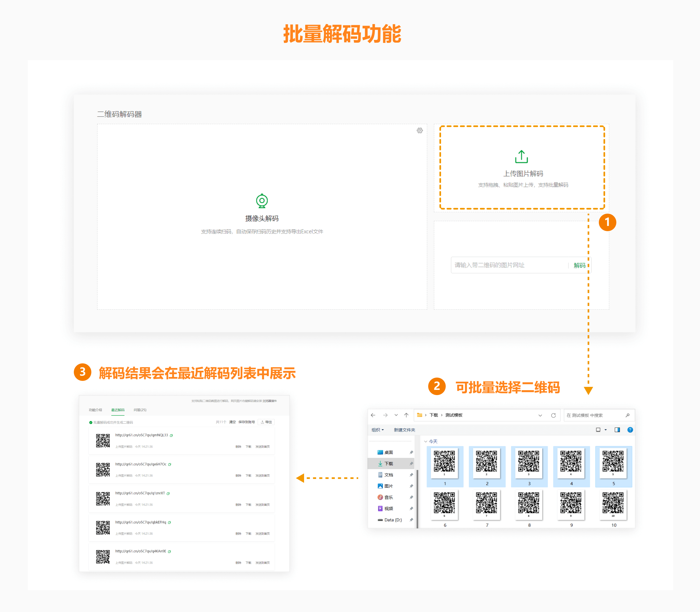
Task: Click the pin icon beside 图片
Action: [411, 486]
